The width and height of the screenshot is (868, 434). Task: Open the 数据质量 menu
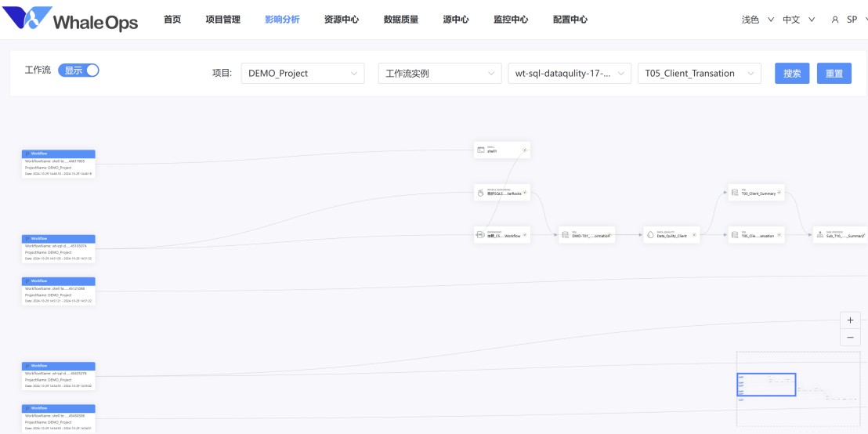click(x=401, y=20)
